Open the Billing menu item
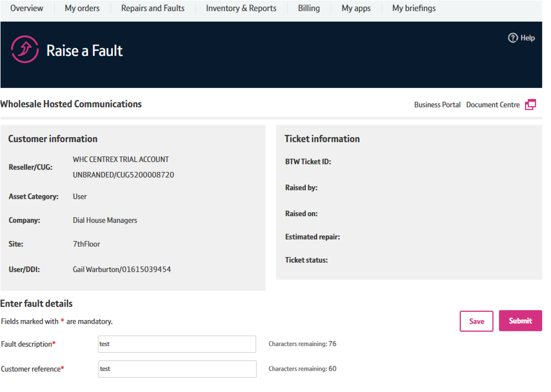551x392 pixels. 309,8
